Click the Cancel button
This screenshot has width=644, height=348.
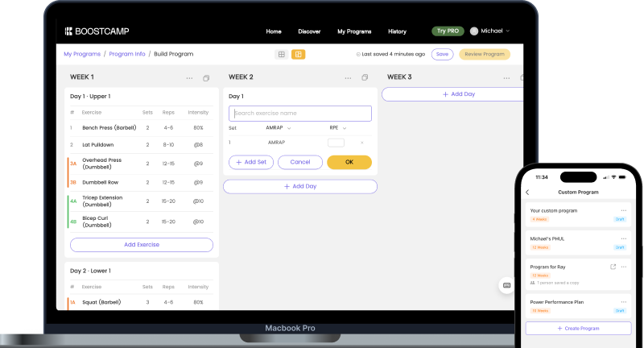coord(300,162)
